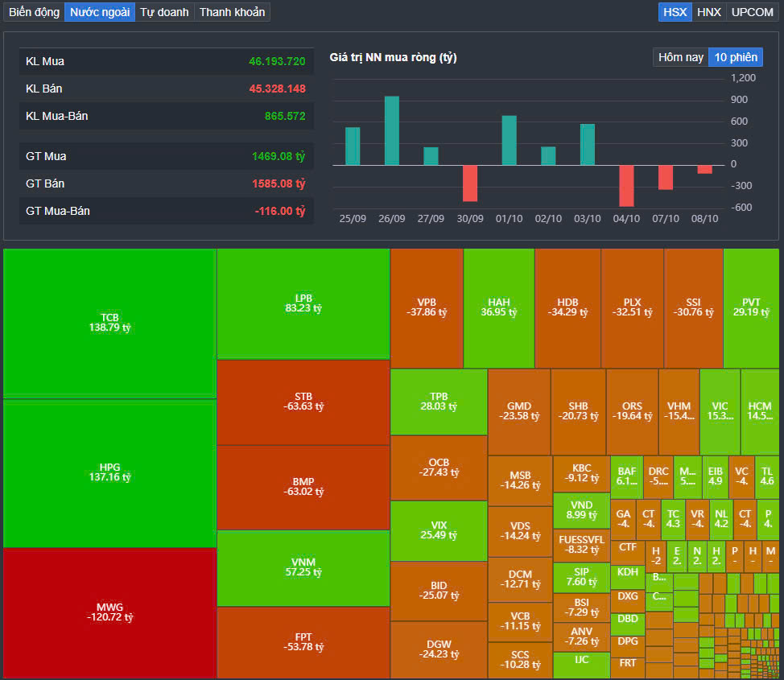Open the EIB treemap tile
This screenshot has height=680, width=784.
click(715, 477)
